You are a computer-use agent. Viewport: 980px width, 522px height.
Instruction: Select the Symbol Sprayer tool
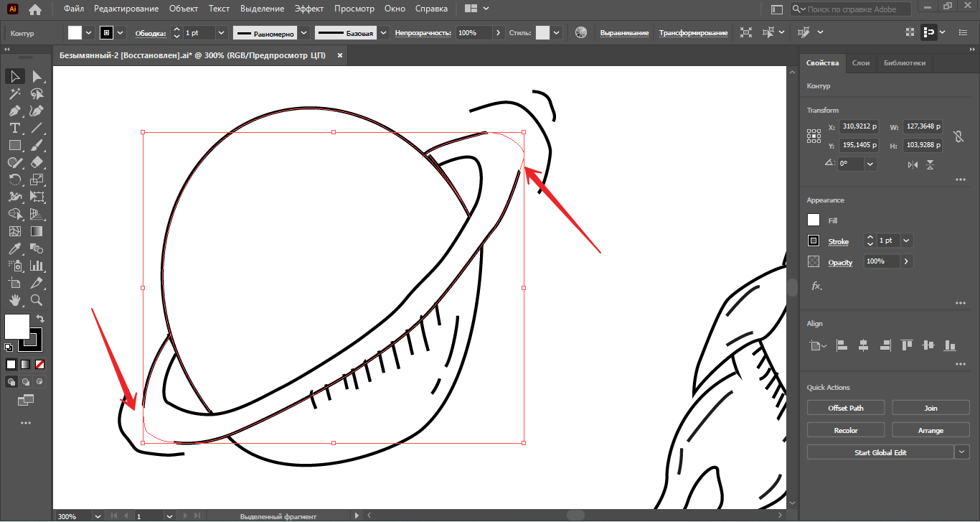pos(15,266)
